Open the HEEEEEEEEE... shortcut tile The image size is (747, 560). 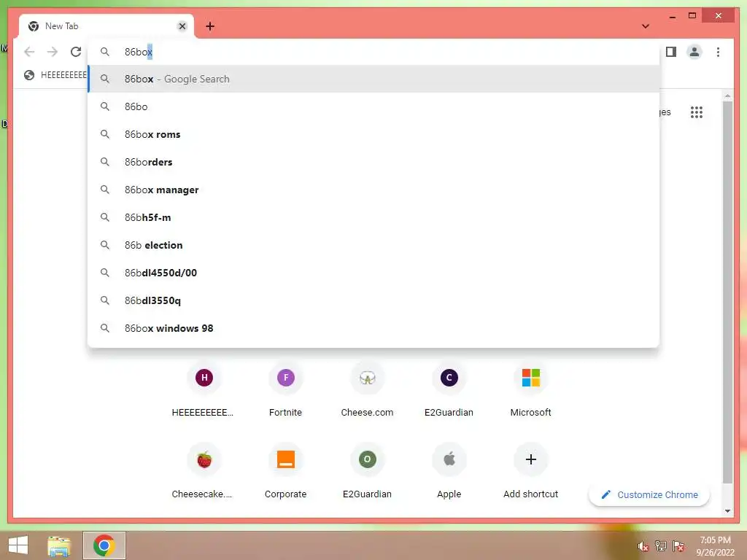204,389
